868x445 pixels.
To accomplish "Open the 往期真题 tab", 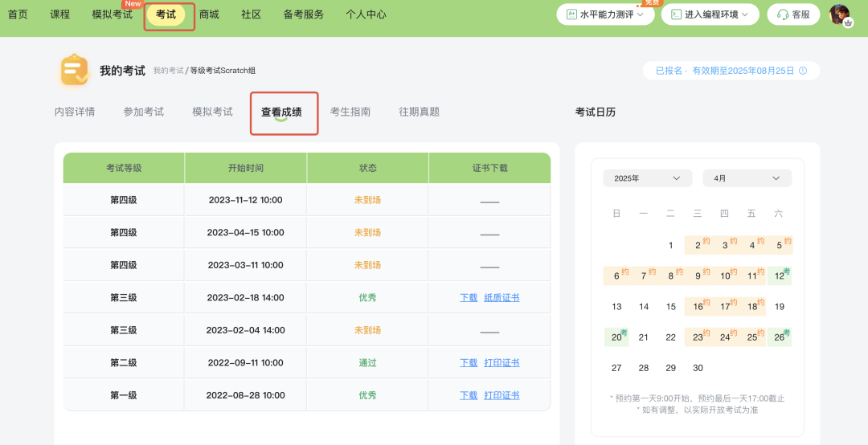I will pyautogui.click(x=419, y=112).
